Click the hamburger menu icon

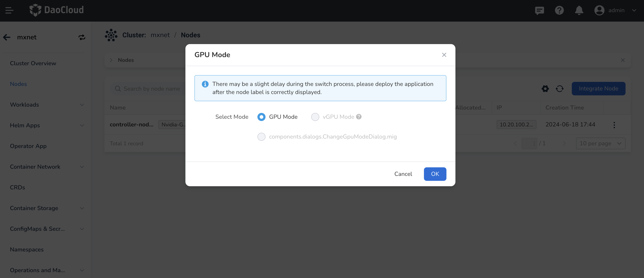tap(9, 10)
